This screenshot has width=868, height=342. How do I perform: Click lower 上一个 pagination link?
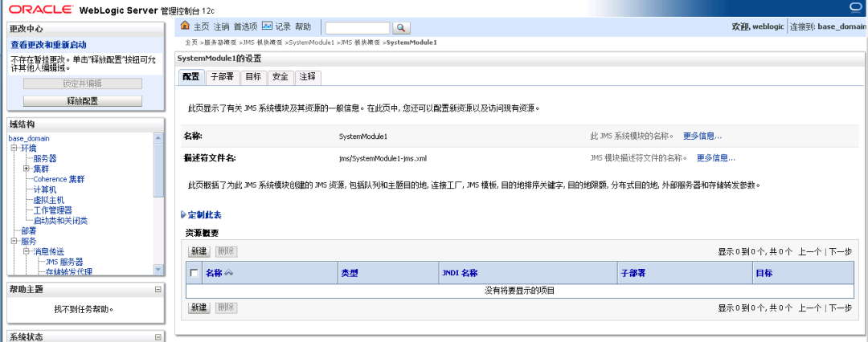point(810,308)
